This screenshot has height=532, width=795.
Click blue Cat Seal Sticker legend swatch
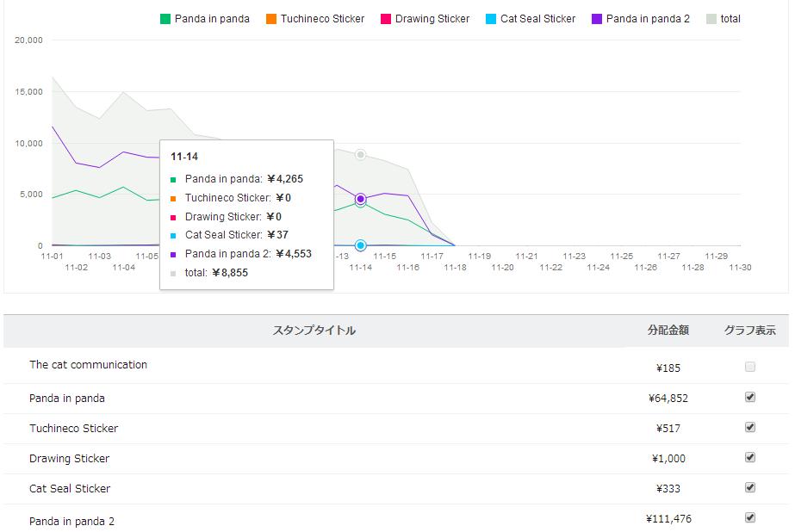(x=491, y=19)
